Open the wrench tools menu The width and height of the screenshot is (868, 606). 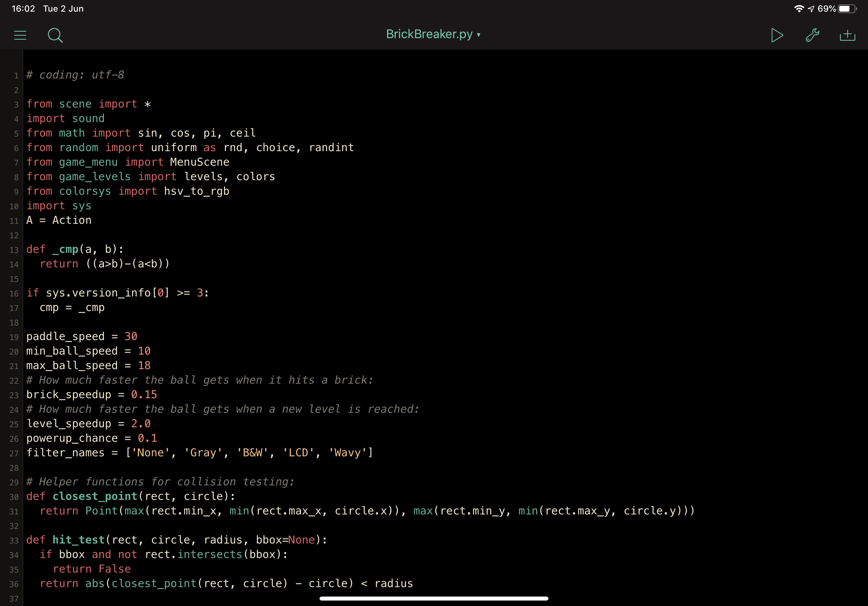[x=812, y=35]
